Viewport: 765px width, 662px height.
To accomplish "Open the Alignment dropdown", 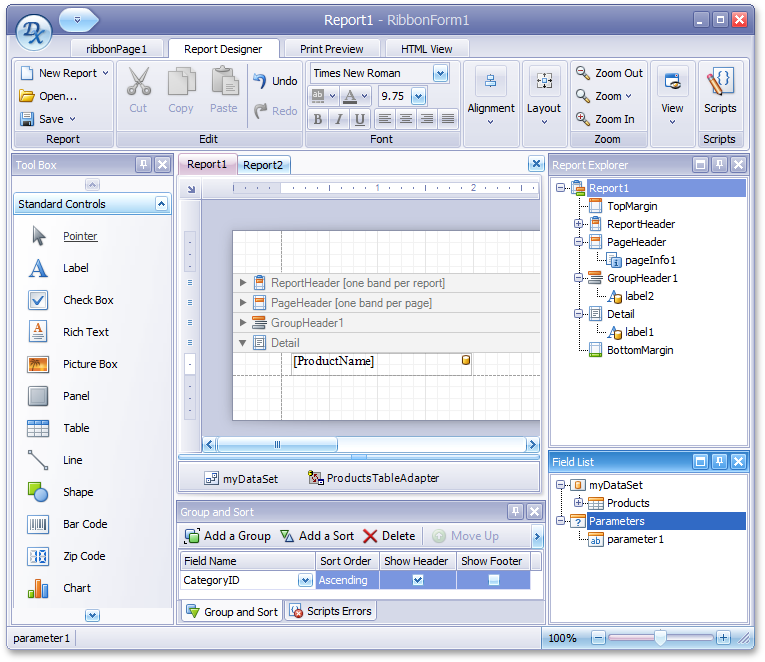I will 491,103.
